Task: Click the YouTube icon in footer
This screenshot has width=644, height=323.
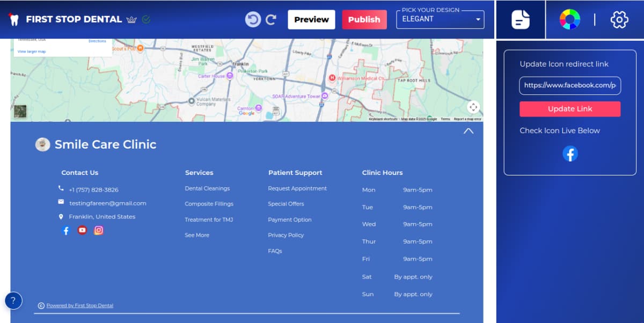Action: point(82,230)
